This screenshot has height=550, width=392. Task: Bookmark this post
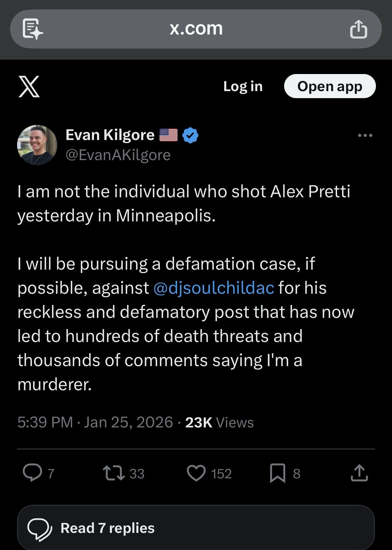click(277, 473)
